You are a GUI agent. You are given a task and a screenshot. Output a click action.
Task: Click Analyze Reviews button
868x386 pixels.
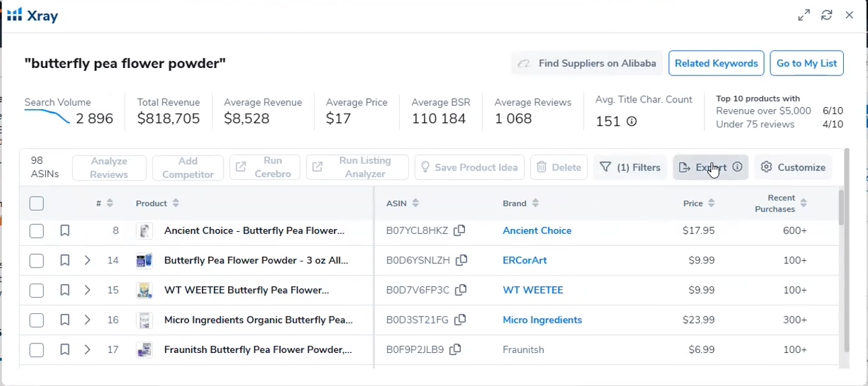point(109,168)
